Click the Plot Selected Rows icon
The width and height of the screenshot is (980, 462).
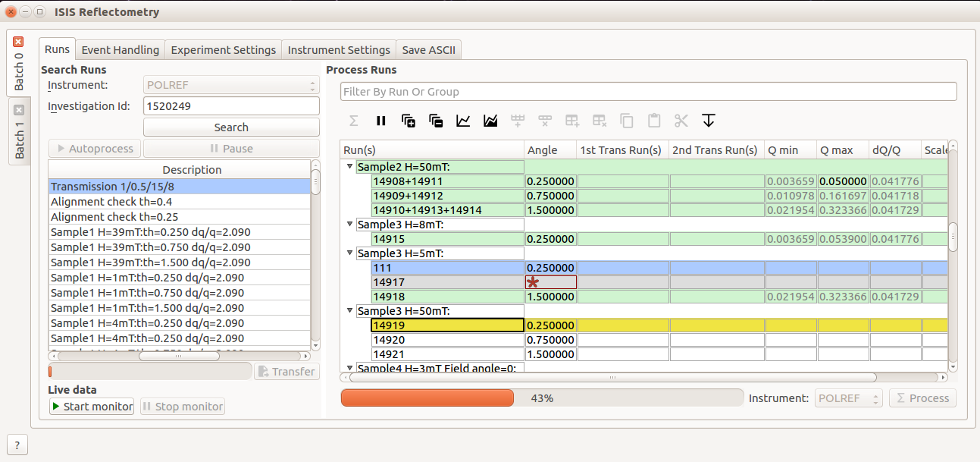click(463, 121)
